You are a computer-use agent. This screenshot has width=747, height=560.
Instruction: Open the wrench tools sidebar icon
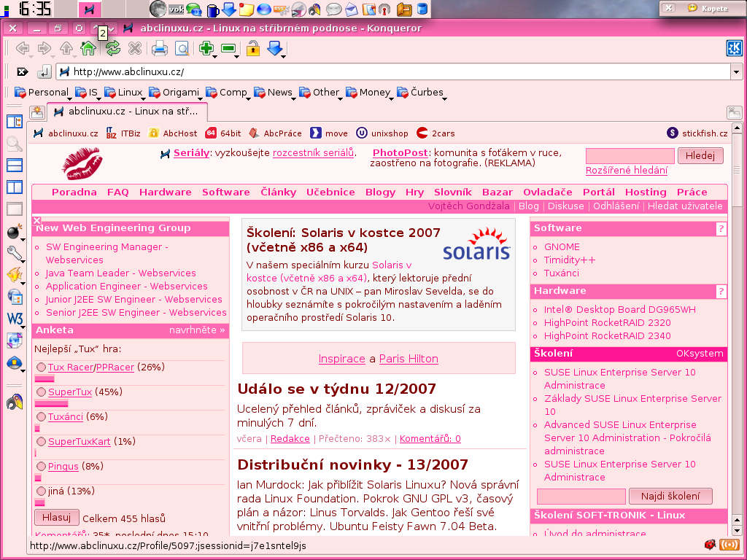[x=15, y=253]
